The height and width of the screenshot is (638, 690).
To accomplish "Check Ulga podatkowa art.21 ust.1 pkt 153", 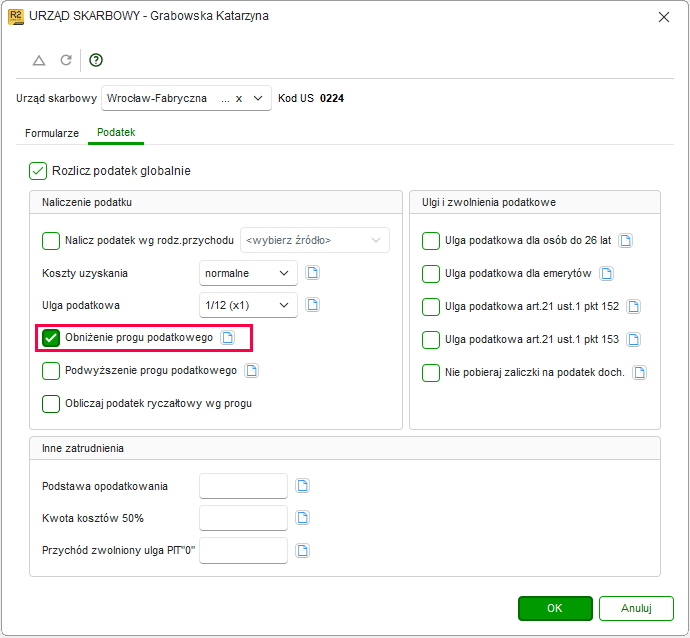I will [431, 340].
